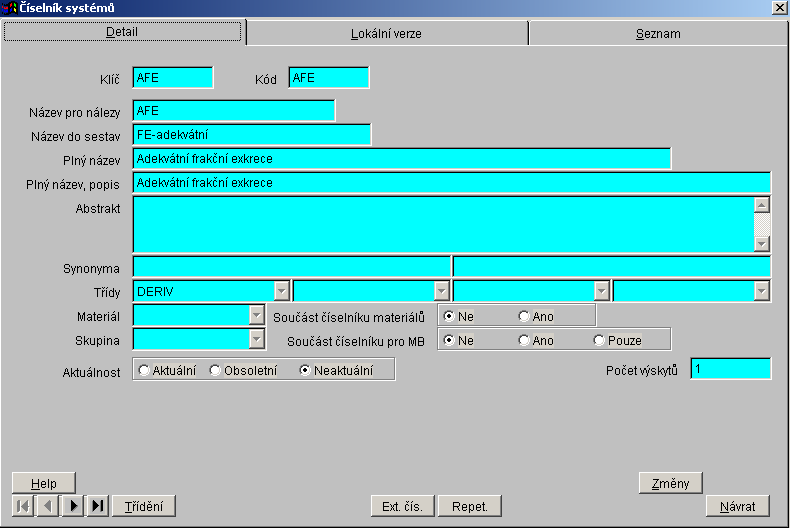Screen dimensions: 790x528
Task: Select the Obsoletní radio option
Action: point(215,370)
